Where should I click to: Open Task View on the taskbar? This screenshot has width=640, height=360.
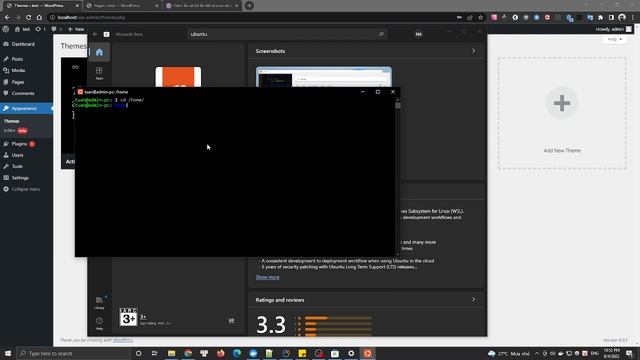tap(155, 353)
